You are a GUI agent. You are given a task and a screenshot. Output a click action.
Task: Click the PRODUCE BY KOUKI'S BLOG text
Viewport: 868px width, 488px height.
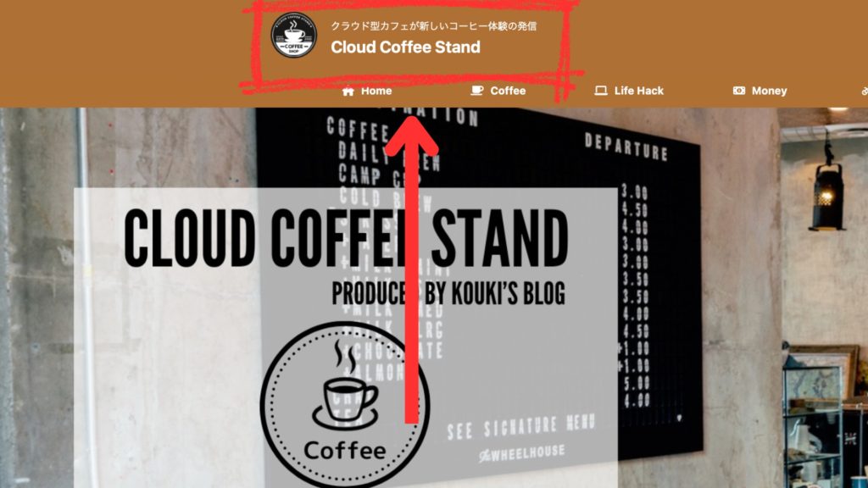coord(448,292)
